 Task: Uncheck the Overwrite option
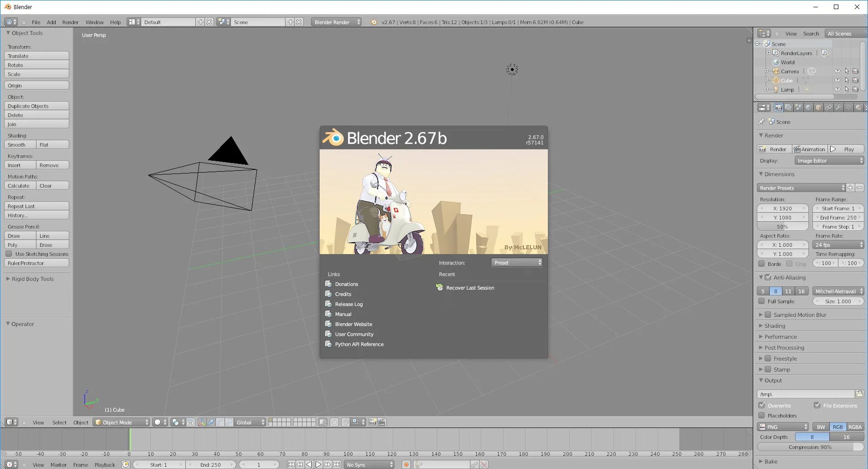point(761,405)
